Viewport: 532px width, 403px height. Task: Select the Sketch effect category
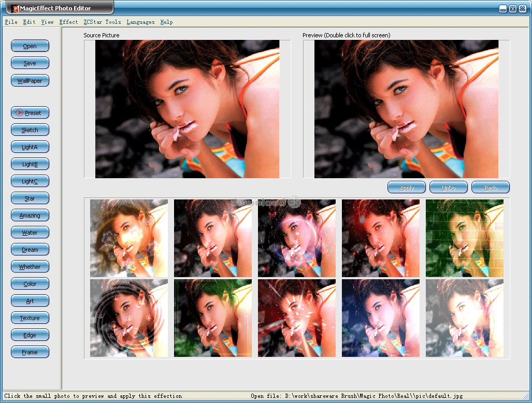point(30,130)
